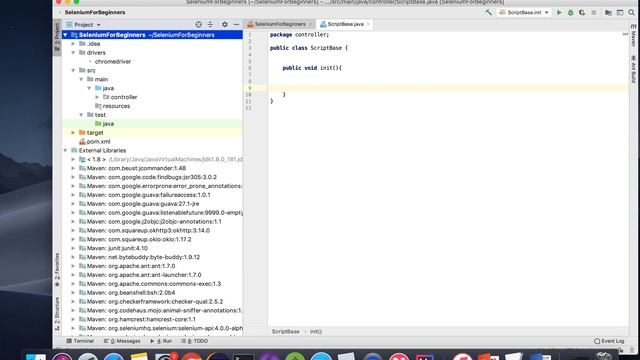Build the project with the hammer icon
The image size is (640, 360).
click(x=489, y=13)
